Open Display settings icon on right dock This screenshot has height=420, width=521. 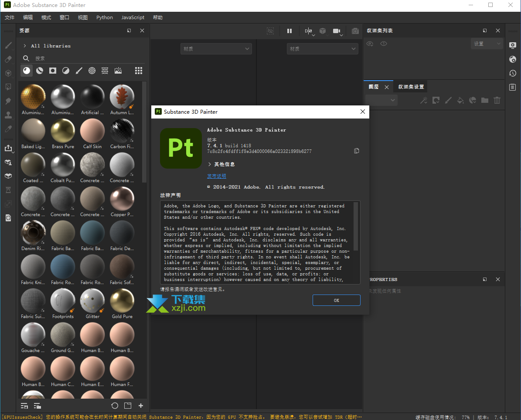(513, 45)
